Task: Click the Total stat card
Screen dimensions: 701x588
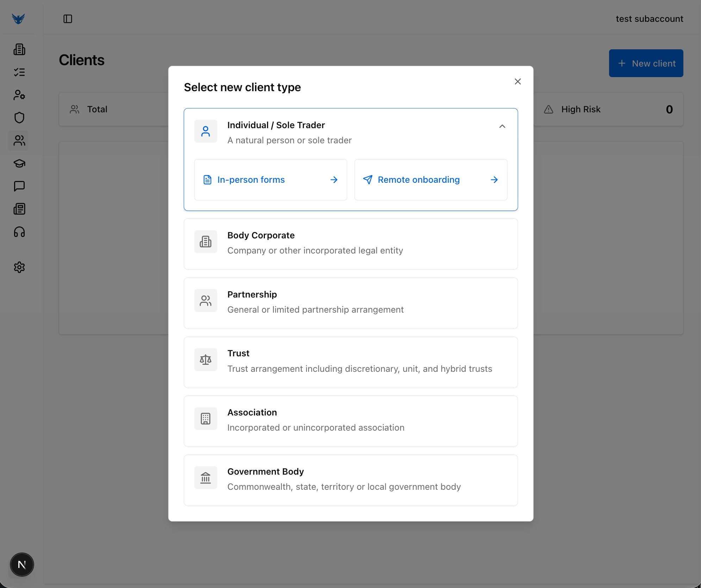Action: coord(114,110)
